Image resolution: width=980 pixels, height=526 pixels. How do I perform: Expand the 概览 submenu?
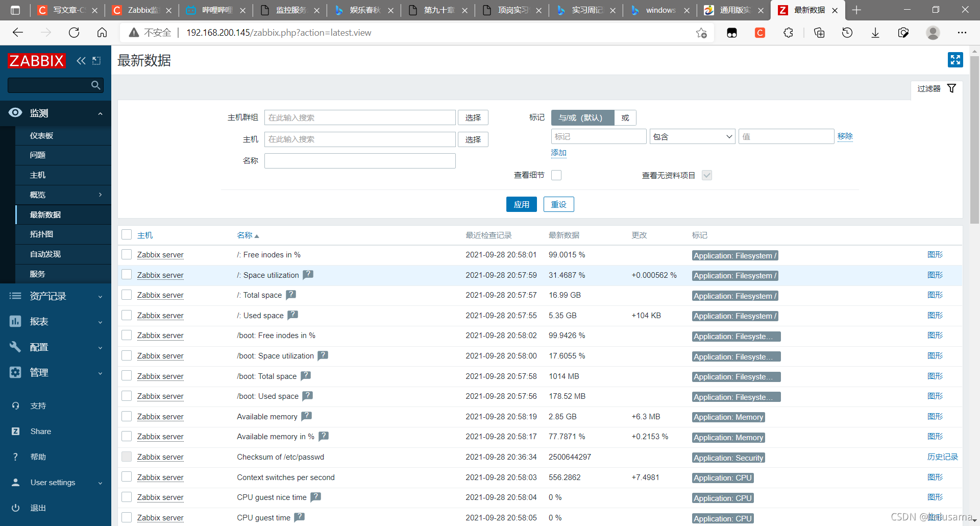pos(63,195)
